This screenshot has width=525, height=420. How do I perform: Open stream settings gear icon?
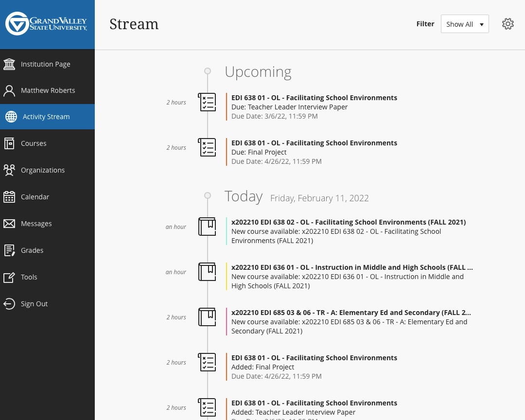click(508, 24)
